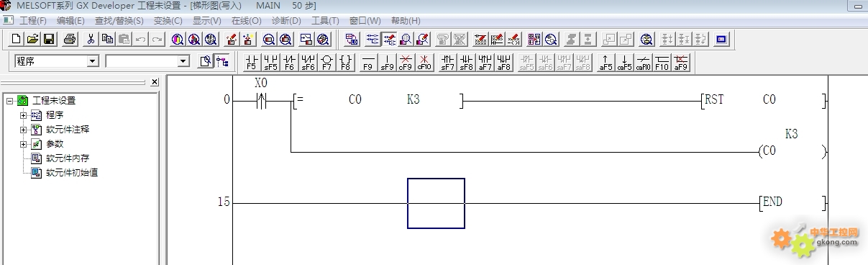This screenshot has height=265, width=868.
Task: Select 软元件内存 in project tree
Action: (68, 158)
